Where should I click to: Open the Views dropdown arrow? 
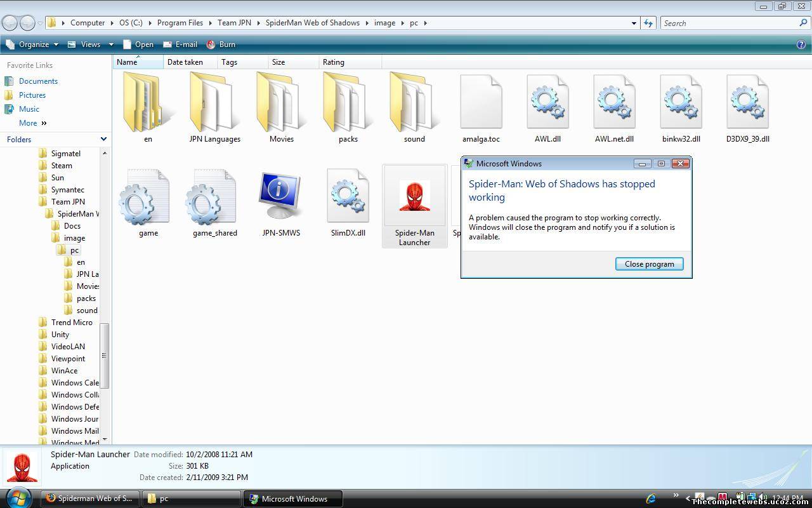[111, 44]
